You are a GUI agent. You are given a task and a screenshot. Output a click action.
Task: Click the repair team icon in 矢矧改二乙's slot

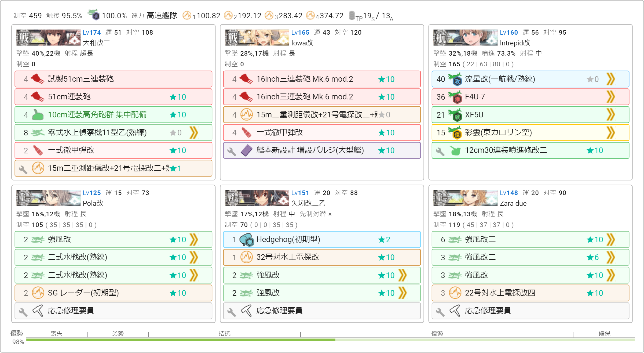246,311
